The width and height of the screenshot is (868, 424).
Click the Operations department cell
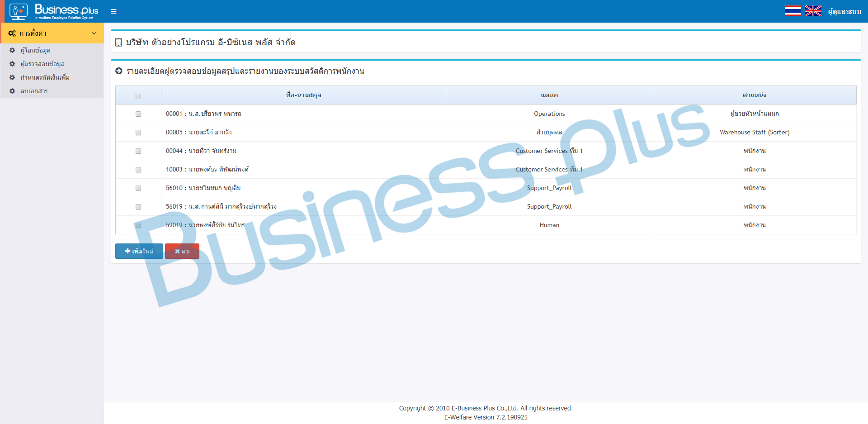(549, 114)
